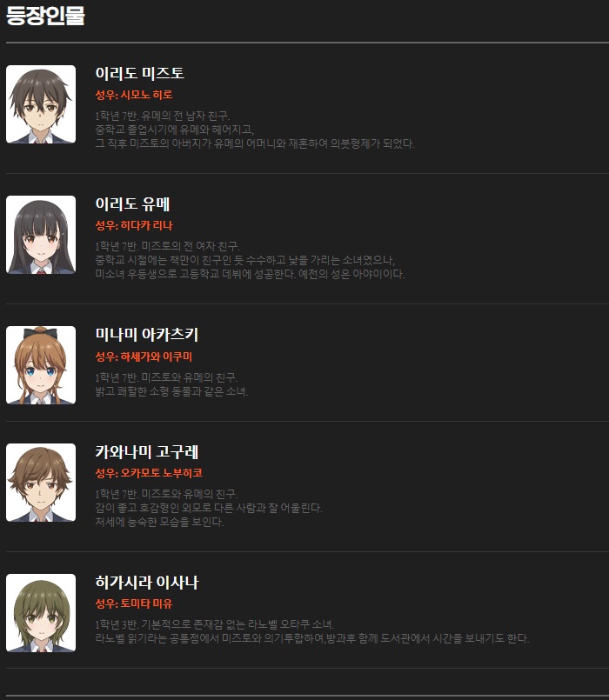This screenshot has width=609, height=700.
Task: Click Kogure's description line 처세에 능숙한
Action: [159, 522]
